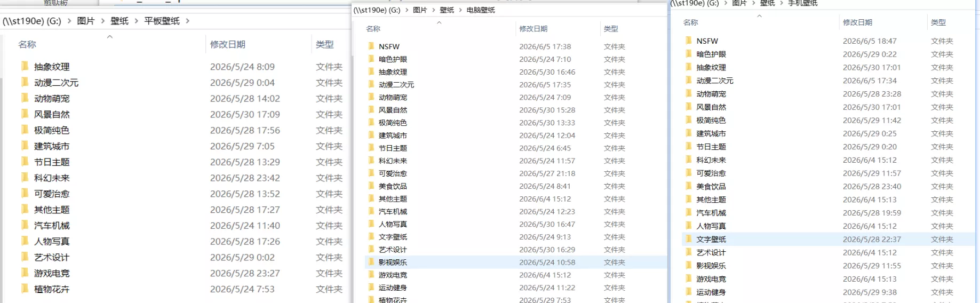Click the NSFW folder icon in 手机壁纸 window
Image resolution: width=980 pixels, height=303 pixels.
689,41
